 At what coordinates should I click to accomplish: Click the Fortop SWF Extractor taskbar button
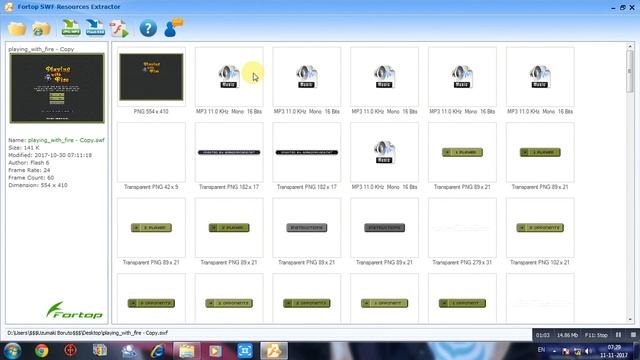pyautogui.click(x=273, y=351)
